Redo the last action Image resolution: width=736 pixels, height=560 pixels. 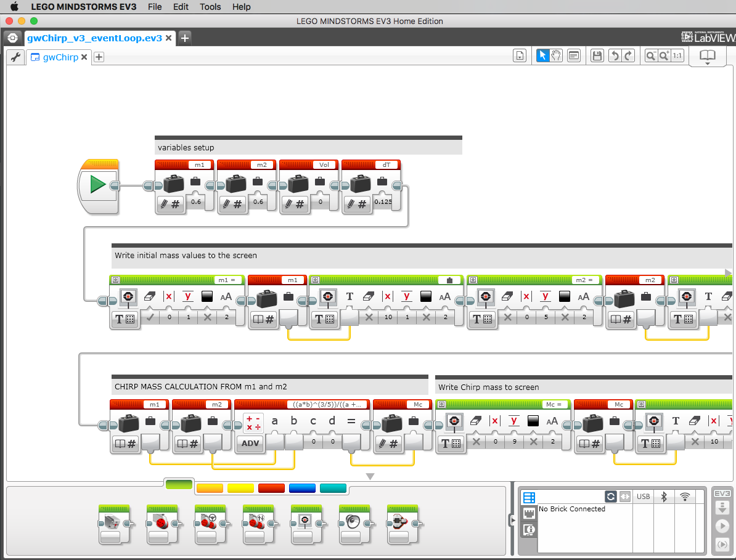click(629, 56)
